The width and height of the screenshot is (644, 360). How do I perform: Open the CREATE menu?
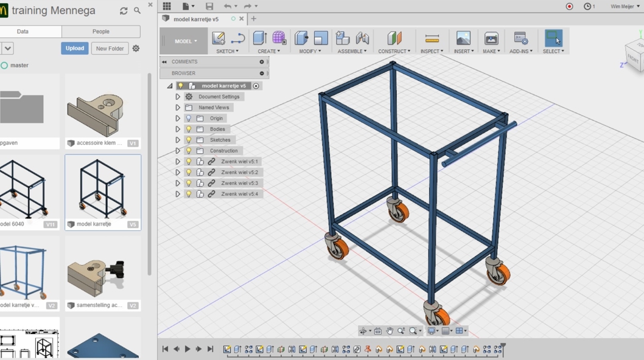(x=268, y=51)
